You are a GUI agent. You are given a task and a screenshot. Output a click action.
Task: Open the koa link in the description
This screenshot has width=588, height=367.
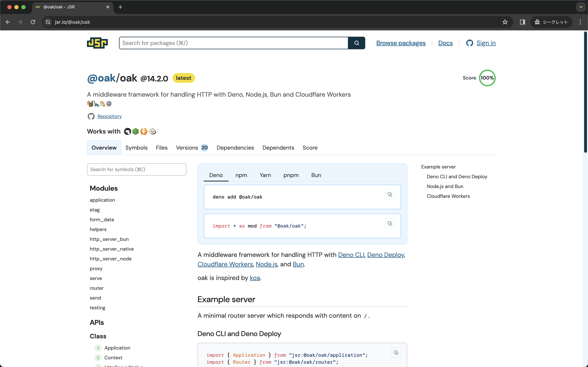254,278
